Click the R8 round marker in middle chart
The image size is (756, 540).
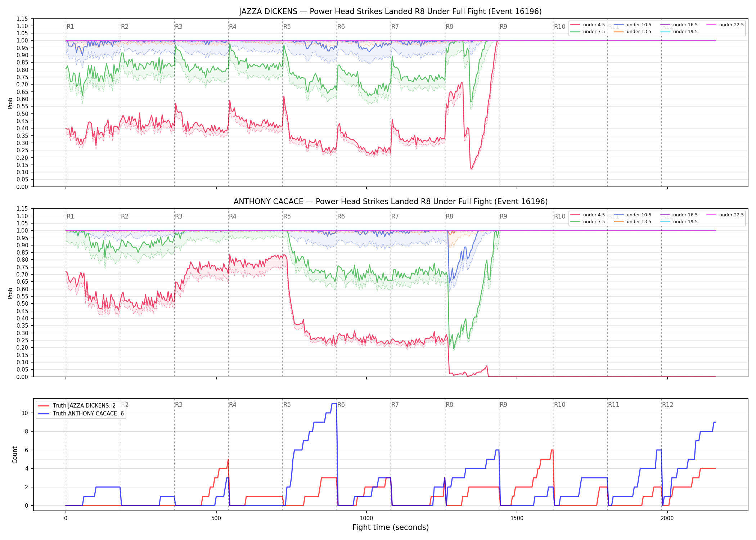(449, 216)
